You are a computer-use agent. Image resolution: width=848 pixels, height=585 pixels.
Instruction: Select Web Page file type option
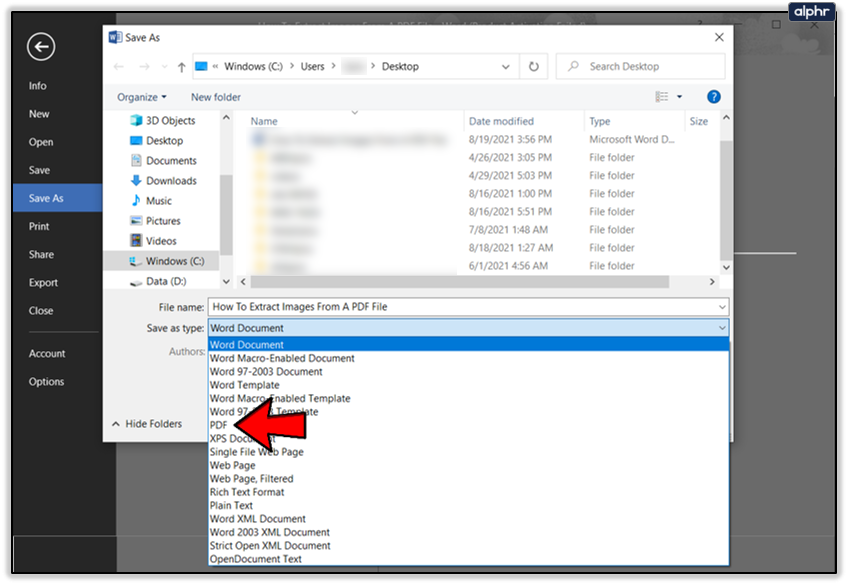[468, 466]
